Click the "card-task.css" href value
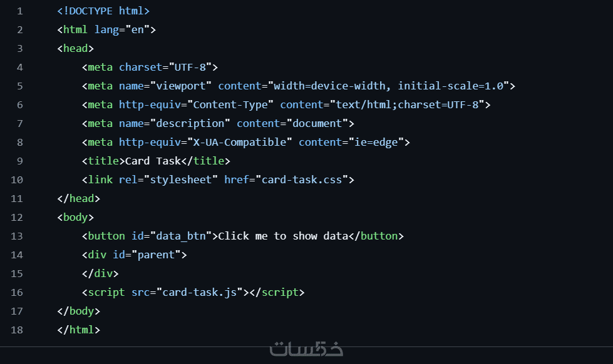 301,180
